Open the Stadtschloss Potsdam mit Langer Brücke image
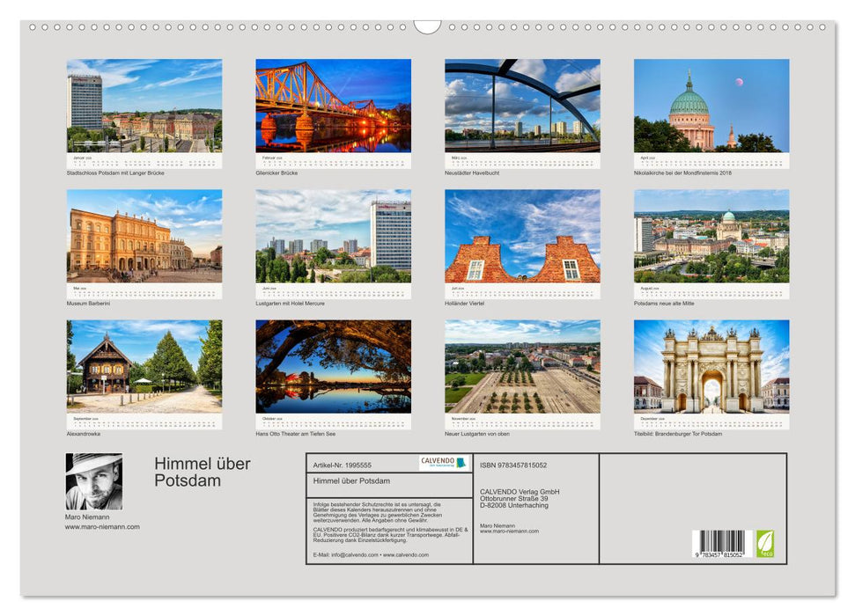 144,106
